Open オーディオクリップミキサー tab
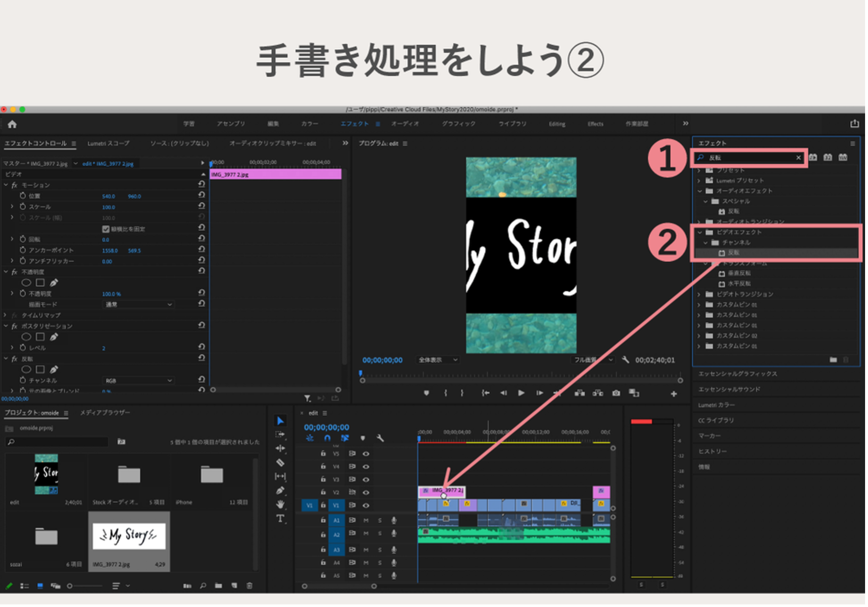Viewport: 868px width, 607px height. (274, 144)
